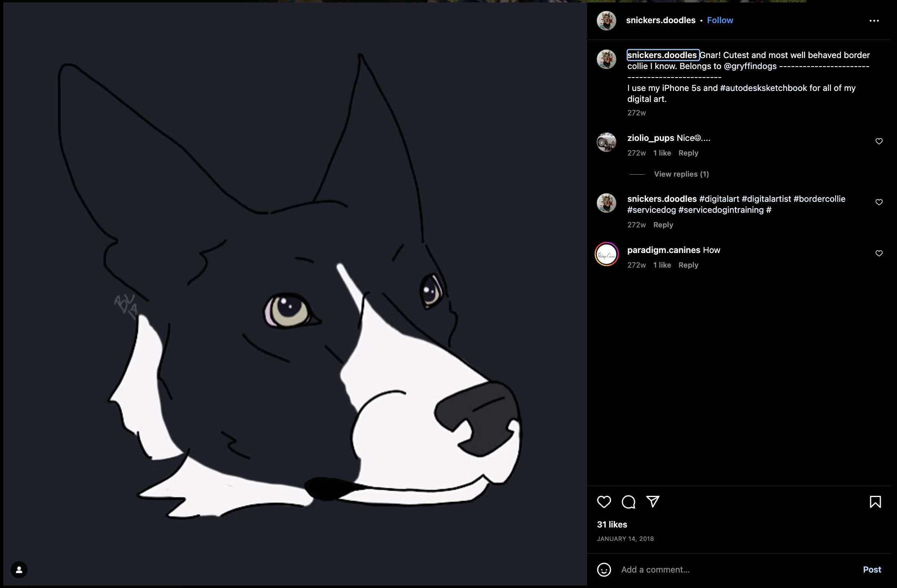This screenshot has height=588, width=897.
Task: Click the 272w timestamp under the caption
Action: pyautogui.click(x=636, y=112)
